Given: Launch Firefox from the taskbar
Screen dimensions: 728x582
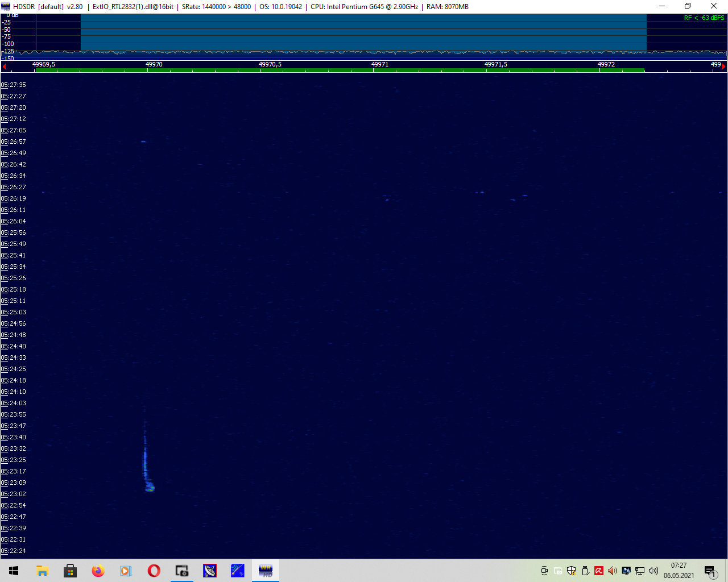Looking at the screenshot, I should point(98,571).
